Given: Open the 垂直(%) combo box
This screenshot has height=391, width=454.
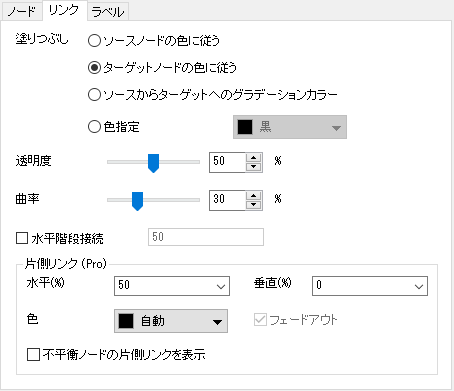Looking at the screenshot, I should 370,286.
